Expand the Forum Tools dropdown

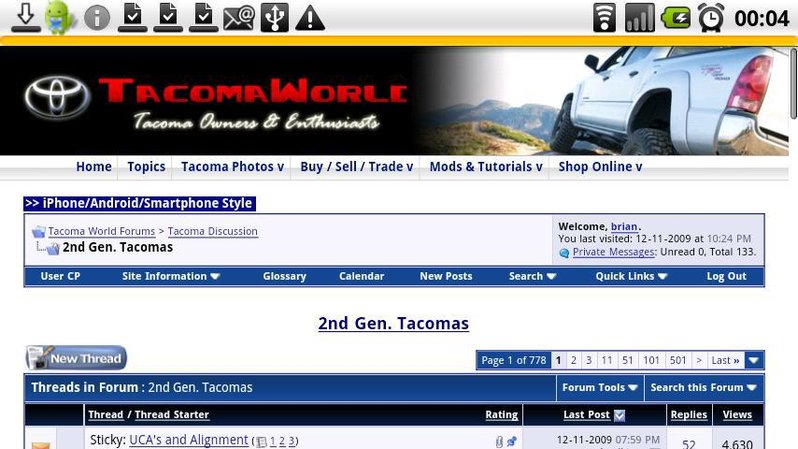tap(600, 388)
